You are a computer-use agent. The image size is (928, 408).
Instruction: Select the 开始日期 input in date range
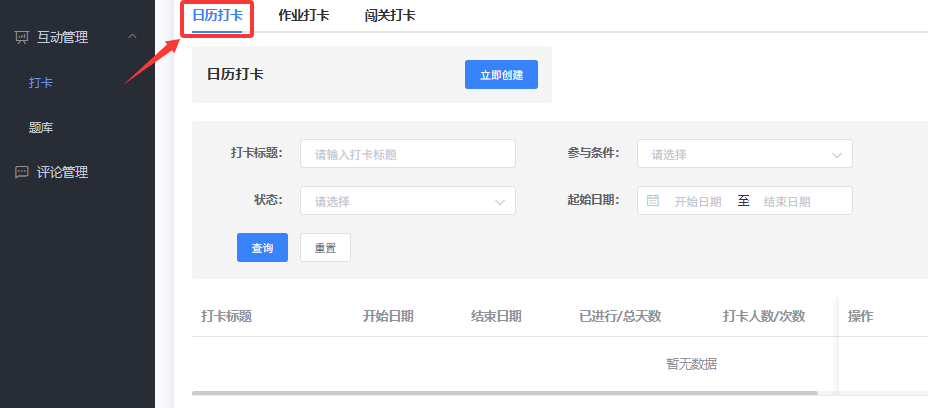click(697, 201)
